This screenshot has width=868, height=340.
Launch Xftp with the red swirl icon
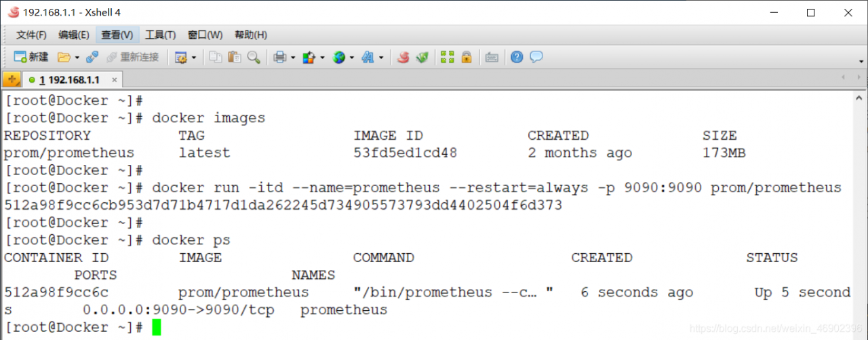click(403, 57)
